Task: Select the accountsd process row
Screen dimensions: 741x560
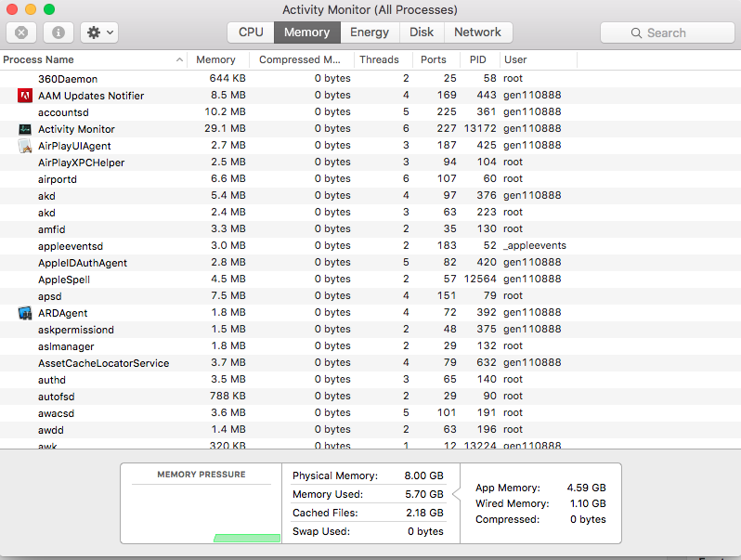Action: [x=370, y=112]
